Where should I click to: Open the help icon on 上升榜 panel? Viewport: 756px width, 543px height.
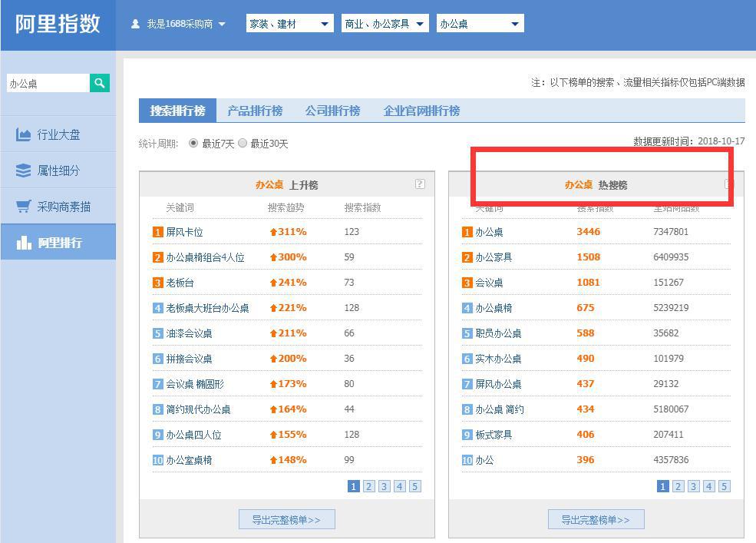(x=419, y=184)
